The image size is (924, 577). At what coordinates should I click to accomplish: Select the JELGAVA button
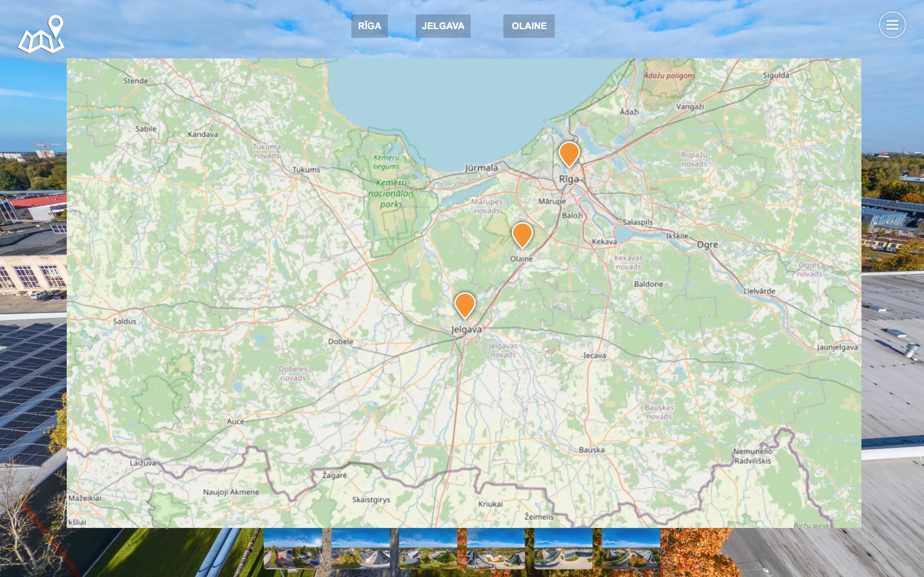coord(443,26)
